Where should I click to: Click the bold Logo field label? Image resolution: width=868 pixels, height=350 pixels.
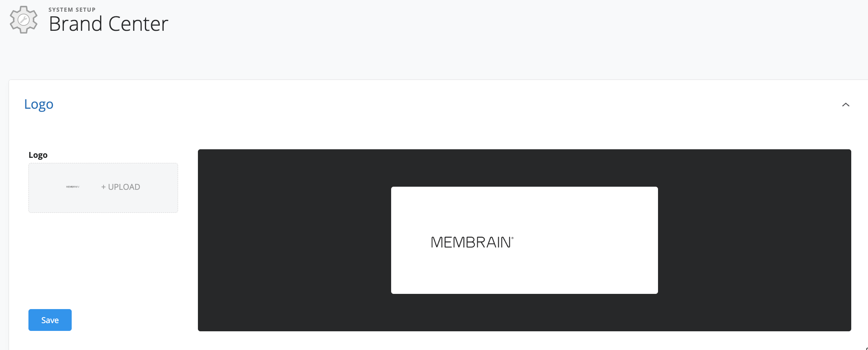coord(38,155)
